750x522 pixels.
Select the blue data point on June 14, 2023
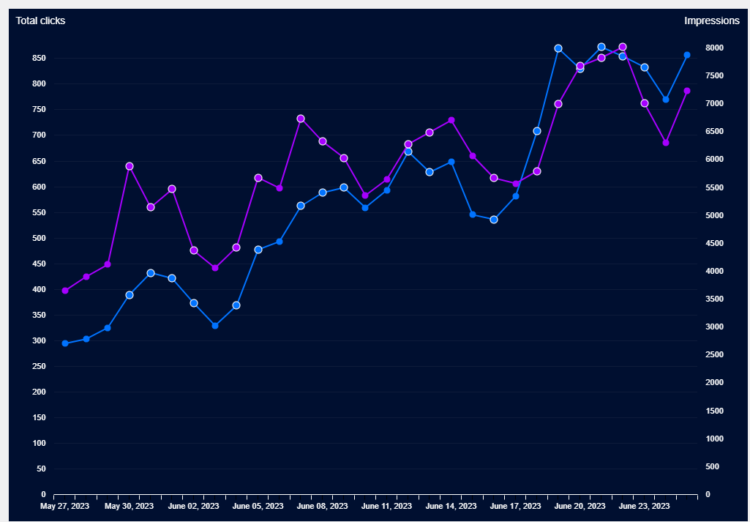[x=451, y=161]
